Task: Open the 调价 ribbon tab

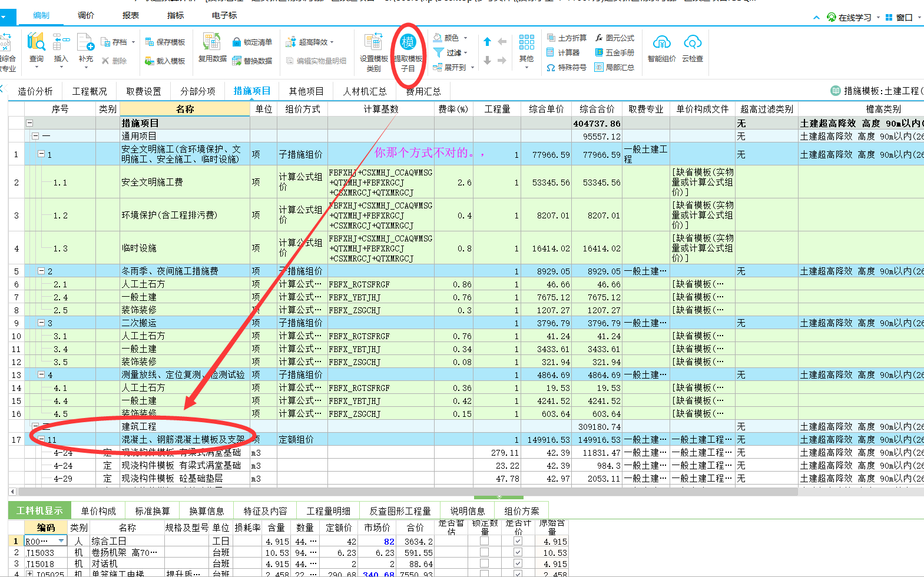Action: click(86, 15)
